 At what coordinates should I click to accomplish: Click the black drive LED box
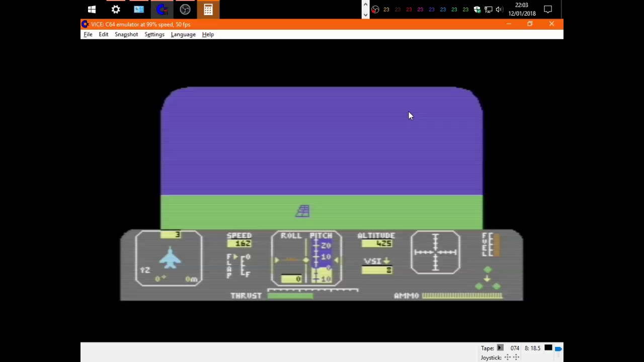(548, 348)
